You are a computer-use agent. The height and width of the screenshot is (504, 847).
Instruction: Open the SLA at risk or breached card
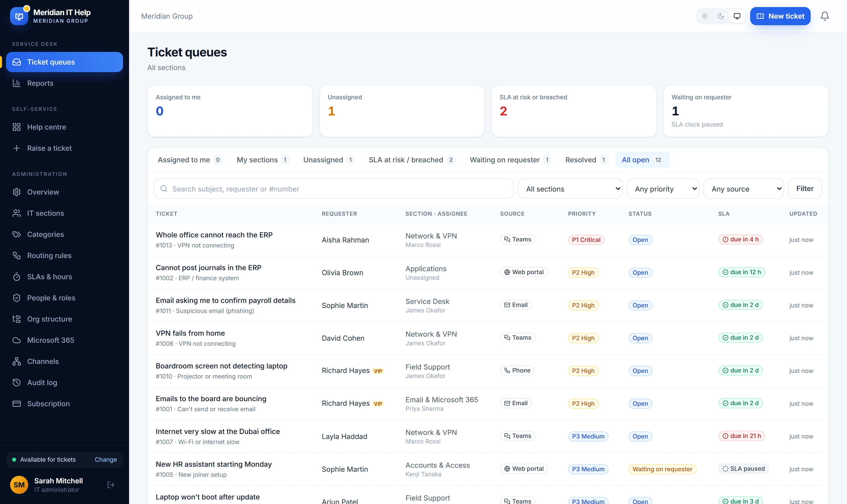[574, 111]
